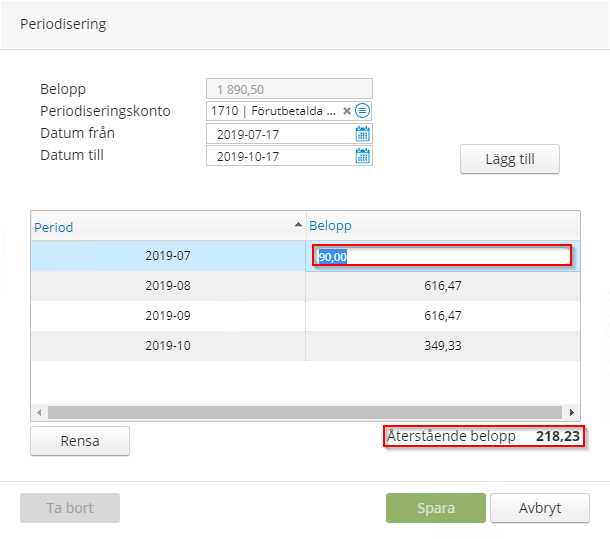Viewport: 610px width, 539px height.
Task: Open the account list icon in Periodiseringskonto
Action: pyautogui.click(x=362, y=111)
